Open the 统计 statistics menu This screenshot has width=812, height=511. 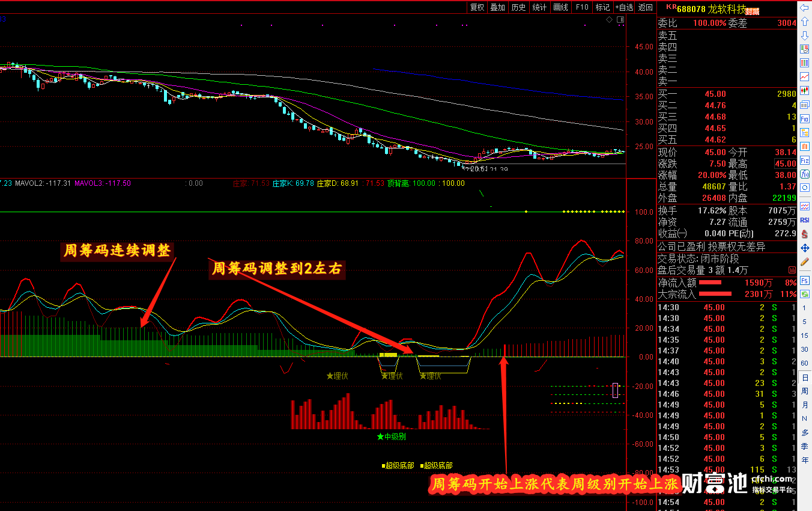(x=539, y=7)
